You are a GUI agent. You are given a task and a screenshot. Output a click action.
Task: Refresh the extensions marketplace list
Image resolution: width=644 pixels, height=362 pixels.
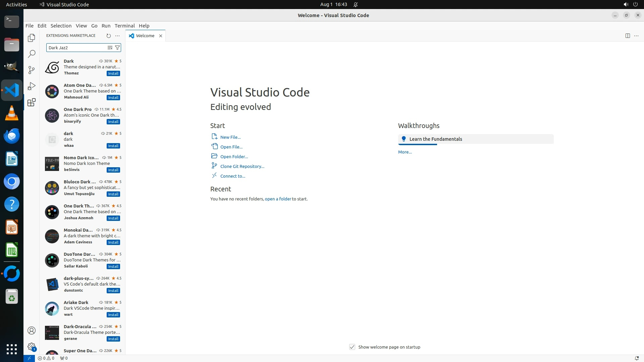(108, 36)
